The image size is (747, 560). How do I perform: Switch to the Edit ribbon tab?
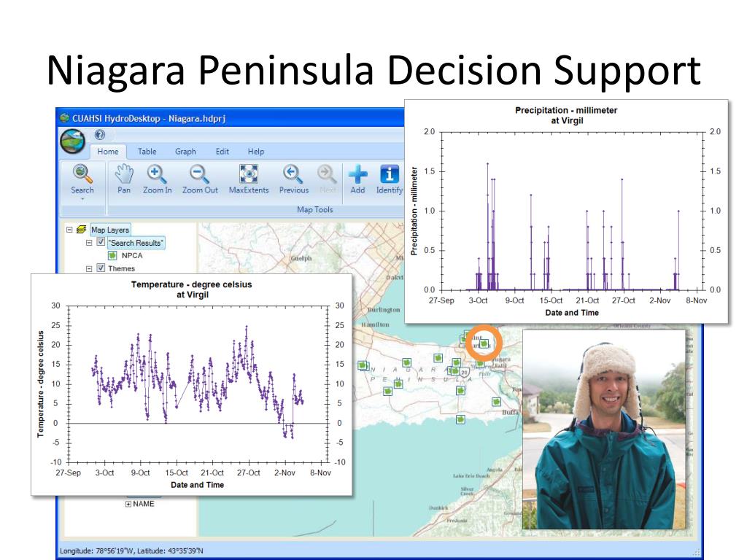pos(222,152)
